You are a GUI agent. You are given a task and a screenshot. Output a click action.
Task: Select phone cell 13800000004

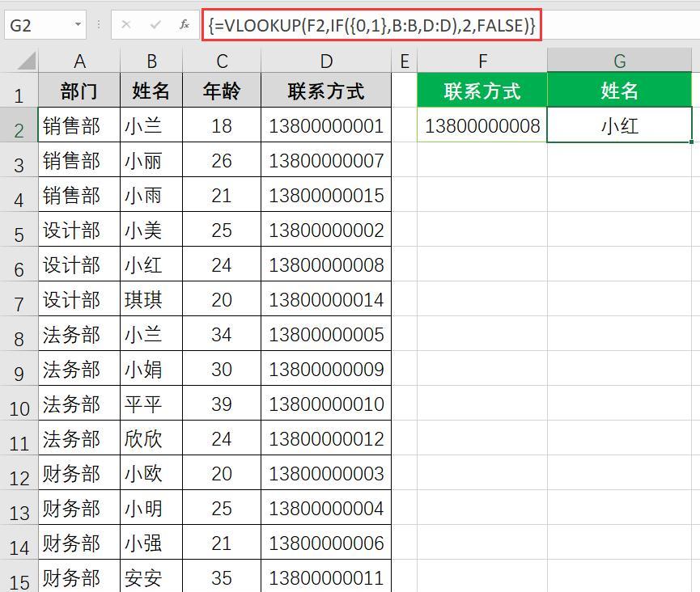click(326, 508)
